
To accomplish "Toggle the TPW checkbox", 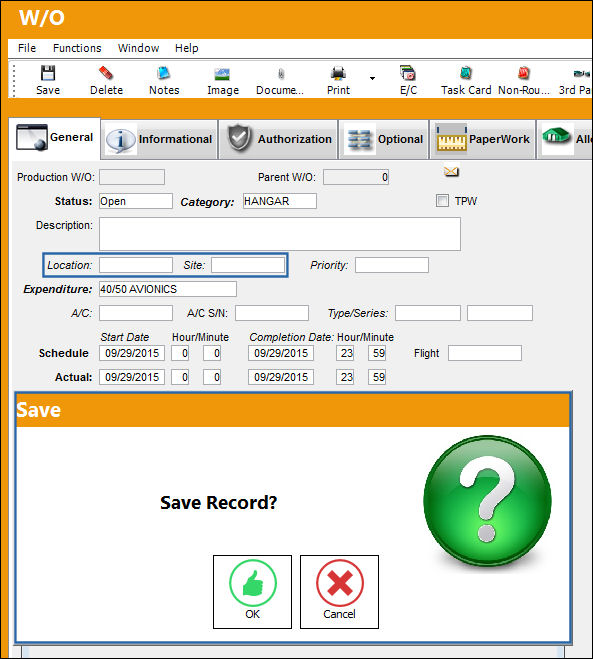I will (x=442, y=200).
